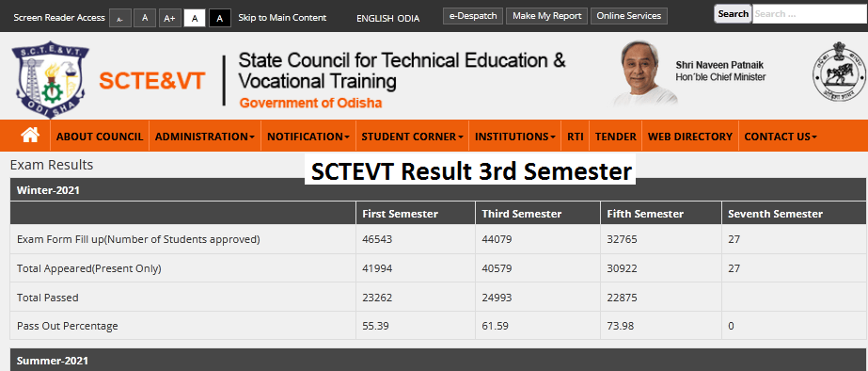Click Government of Odisha text
868x371 pixels.
click(310, 104)
